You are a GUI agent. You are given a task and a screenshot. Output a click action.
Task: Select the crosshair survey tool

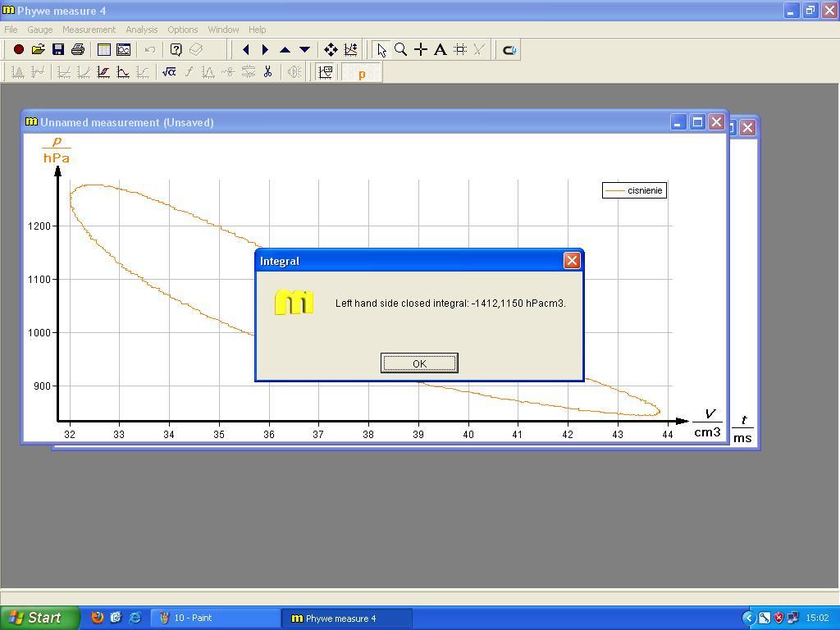tap(421, 50)
